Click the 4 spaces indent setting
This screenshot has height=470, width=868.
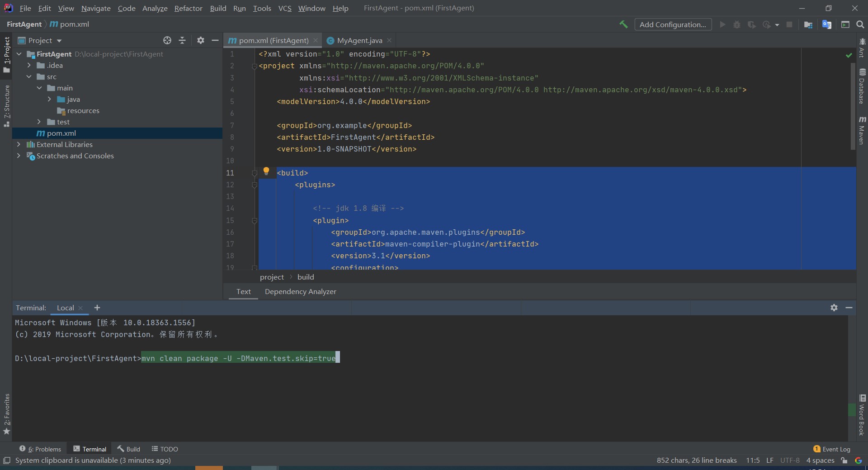(x=820, y=461)
